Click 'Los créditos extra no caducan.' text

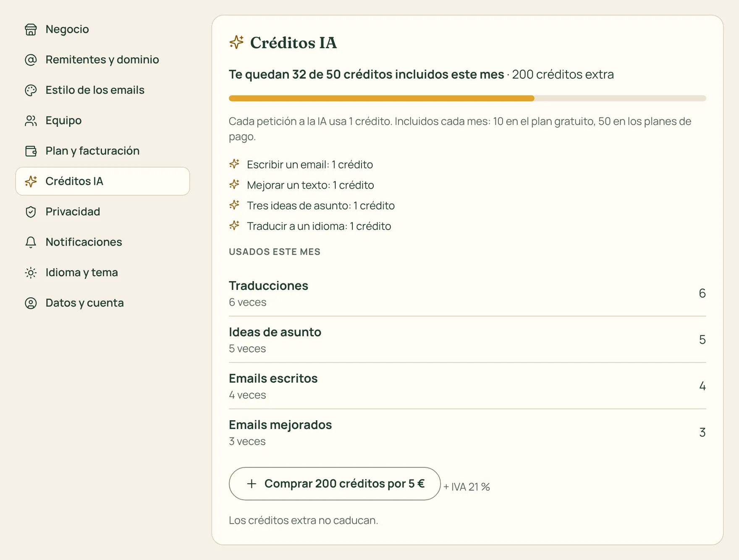click(x=304, y=520)
